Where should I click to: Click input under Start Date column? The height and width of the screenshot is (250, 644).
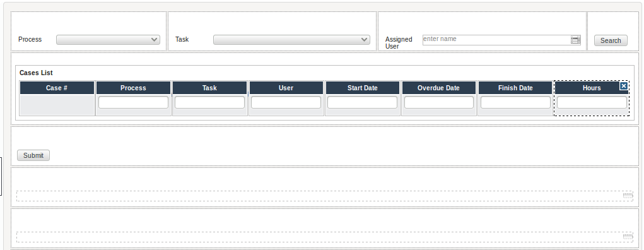point(363,102)
